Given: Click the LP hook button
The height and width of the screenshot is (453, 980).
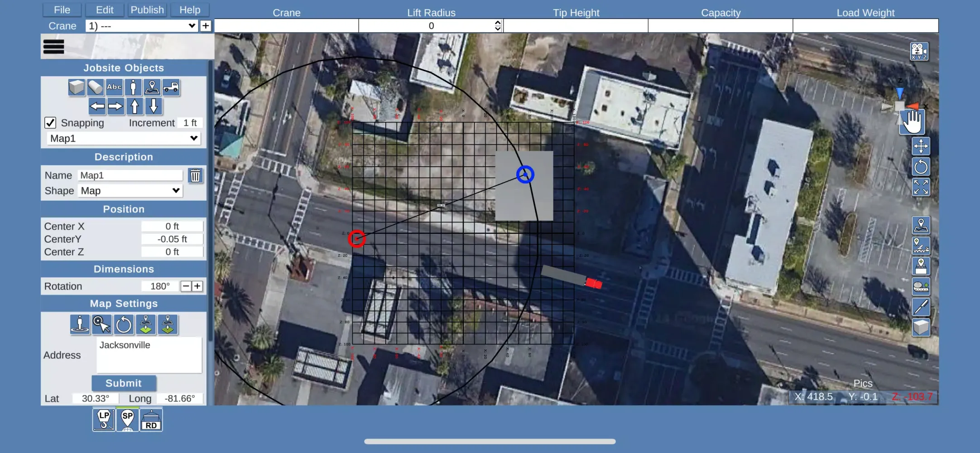Looking at the screenshot, I should pos(104,419).
